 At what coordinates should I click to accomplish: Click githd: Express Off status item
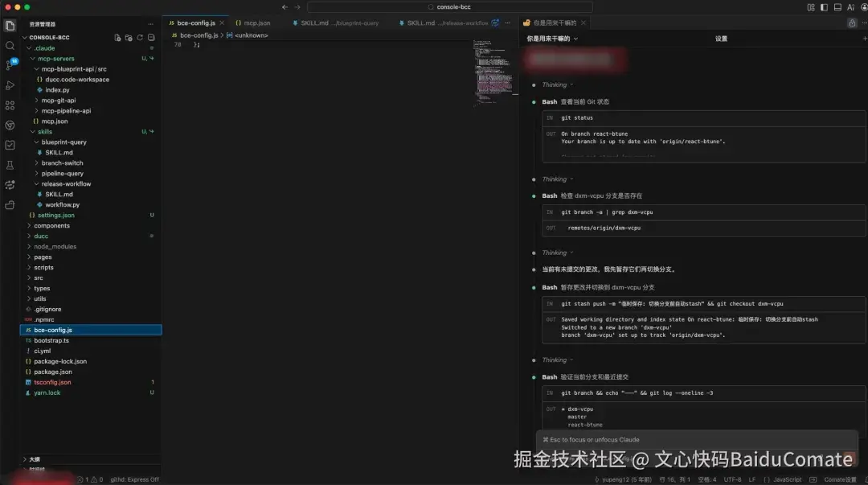pos(134,479)
